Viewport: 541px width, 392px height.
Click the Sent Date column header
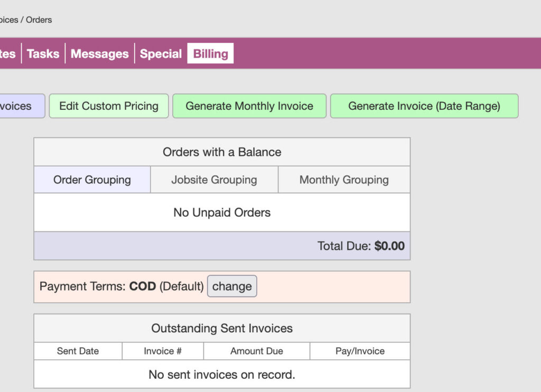pyautogui.click(x=78, y=351)
